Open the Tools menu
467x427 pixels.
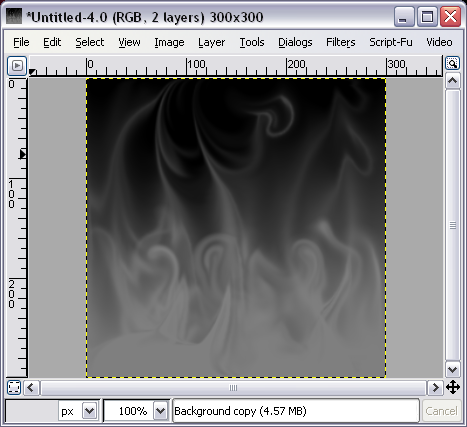(x=252, y=42)
